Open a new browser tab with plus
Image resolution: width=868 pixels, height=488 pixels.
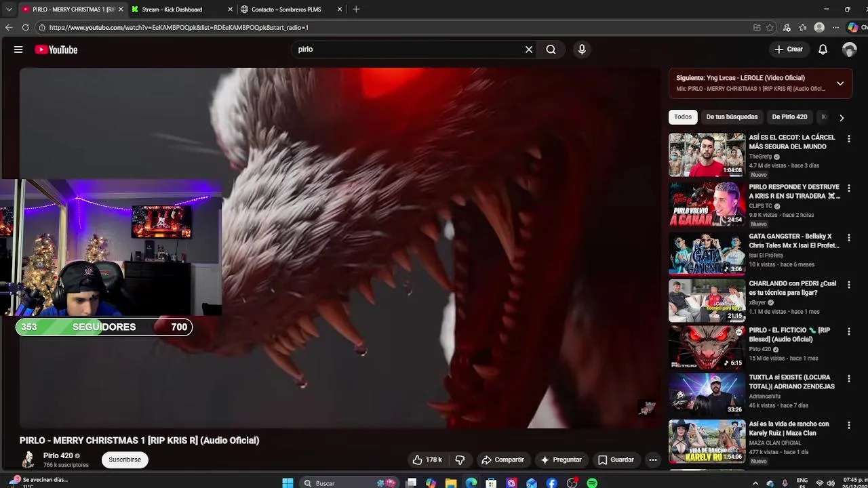pyautogui.click(x=356, y=9)
